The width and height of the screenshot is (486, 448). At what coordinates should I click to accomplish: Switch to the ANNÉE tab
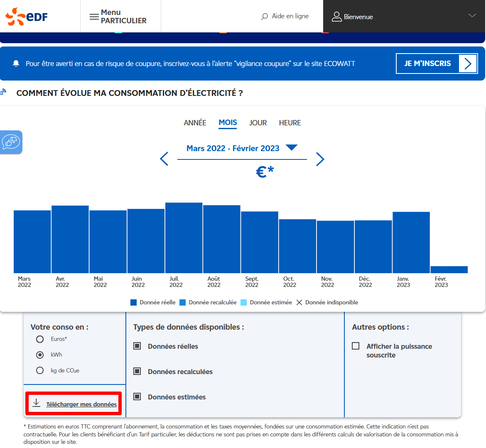(194, 122)
